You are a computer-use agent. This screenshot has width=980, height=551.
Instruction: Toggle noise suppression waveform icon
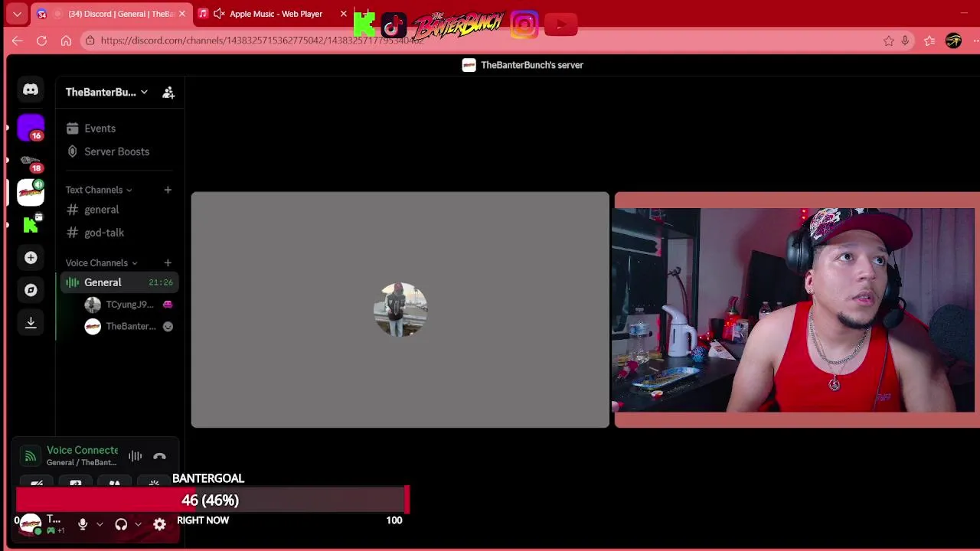point(135,456)
